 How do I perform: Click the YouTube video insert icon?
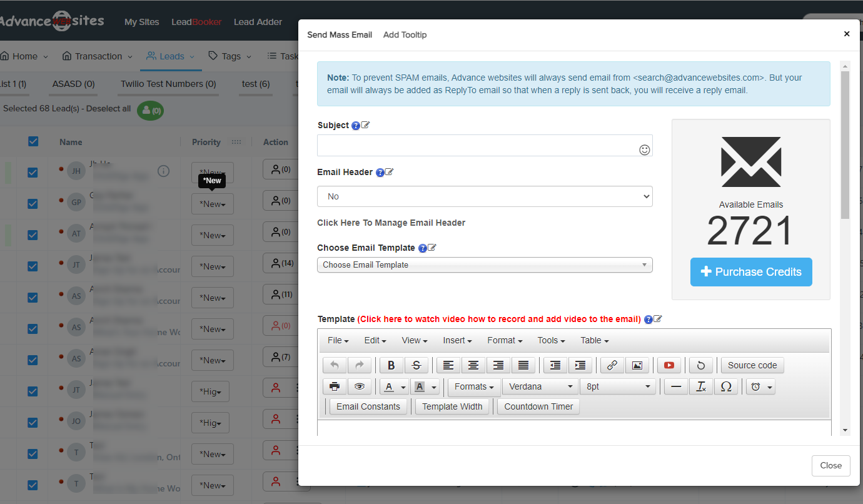click(669, 365)
